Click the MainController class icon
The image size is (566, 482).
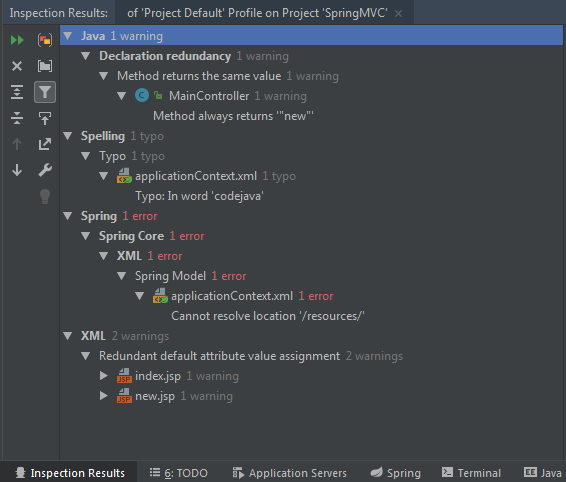[x=142, y=96]
